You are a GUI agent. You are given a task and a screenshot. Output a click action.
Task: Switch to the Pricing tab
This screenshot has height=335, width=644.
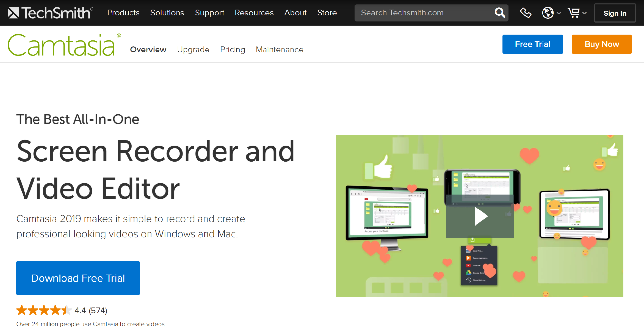233,50
